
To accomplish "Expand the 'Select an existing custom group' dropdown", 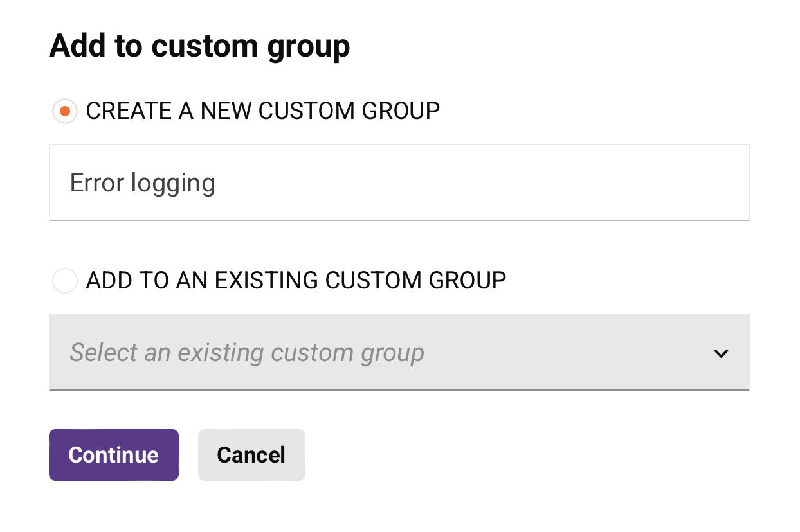I will [x=399, y=352].
